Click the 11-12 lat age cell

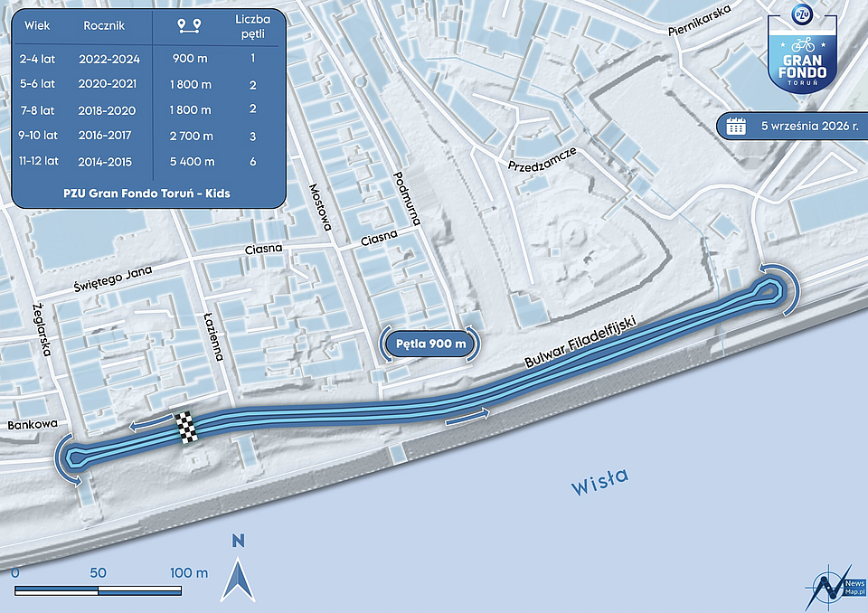click(x=38, y=161)
